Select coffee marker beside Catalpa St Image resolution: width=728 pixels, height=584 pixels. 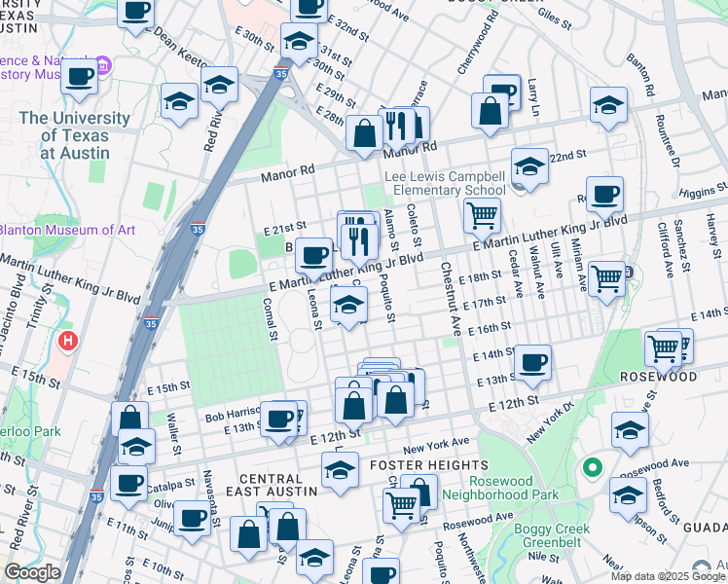coord(129,485)
